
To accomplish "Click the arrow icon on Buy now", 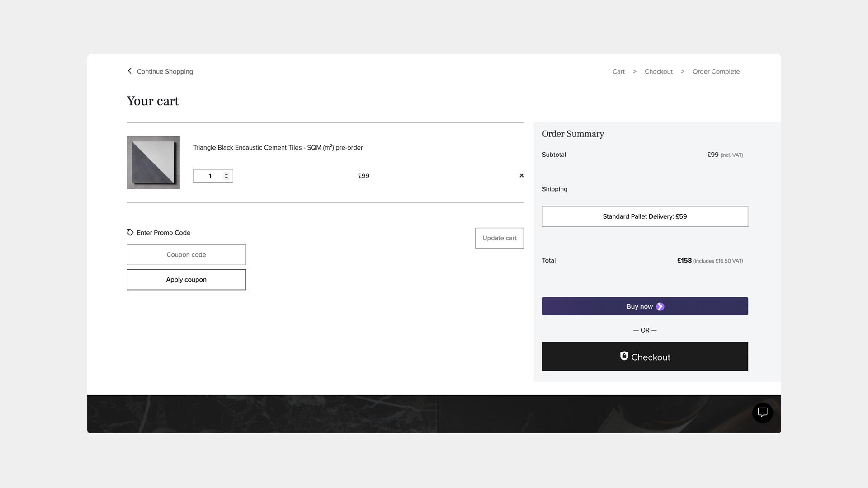I will tap(660, 307).
